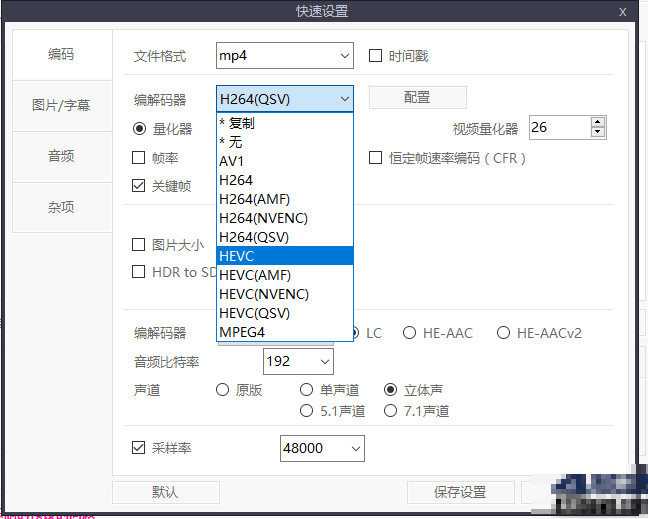Open the 编码 tab
The height and width of the screenshot is (519, 648).
62,54
